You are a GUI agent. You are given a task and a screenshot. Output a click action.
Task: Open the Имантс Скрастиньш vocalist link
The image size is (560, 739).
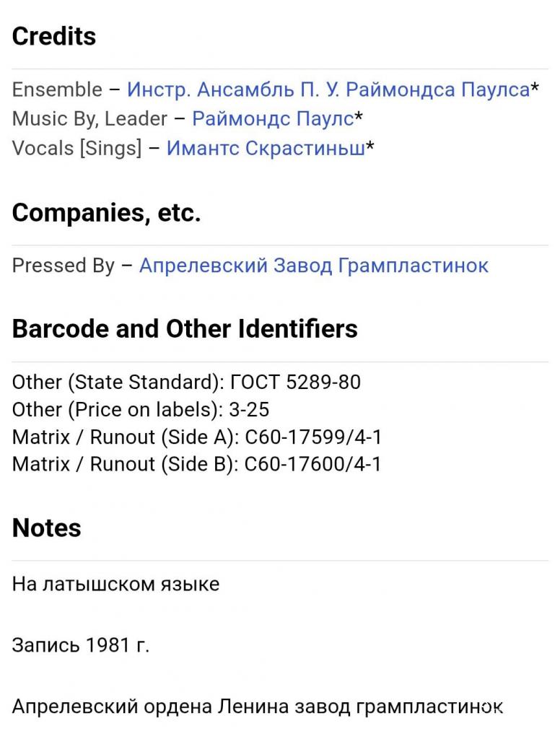point(265,149)
